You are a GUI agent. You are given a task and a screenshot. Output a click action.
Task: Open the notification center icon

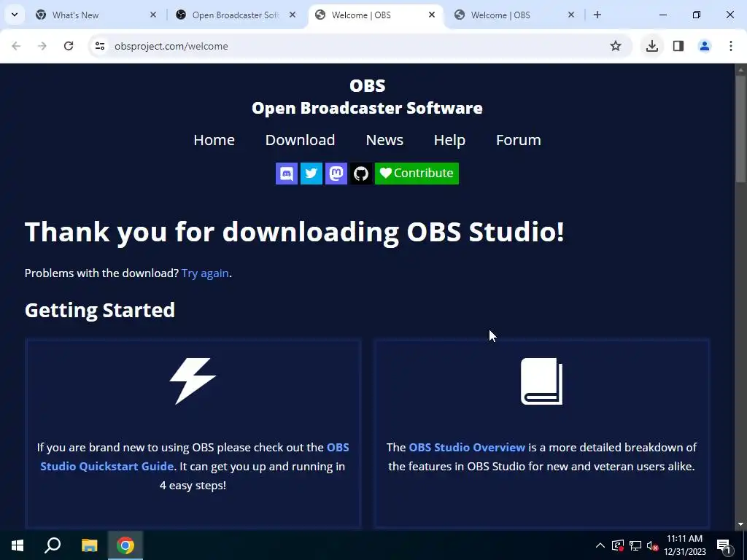pos(724,545)
